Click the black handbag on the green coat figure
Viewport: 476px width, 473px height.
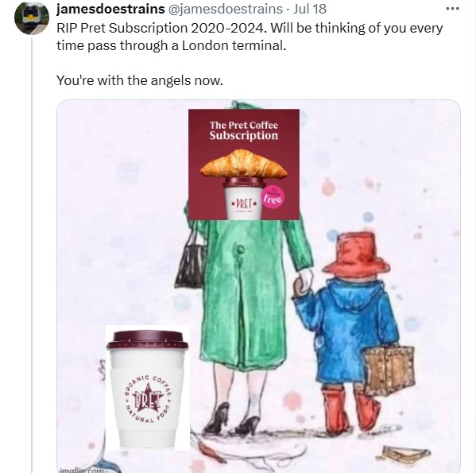pos(191,260)
